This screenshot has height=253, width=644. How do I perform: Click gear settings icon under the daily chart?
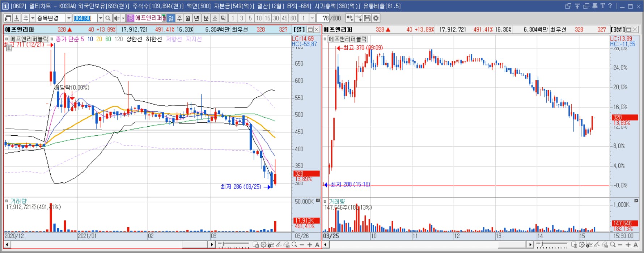pyautogui.click(x=263, y=245)
